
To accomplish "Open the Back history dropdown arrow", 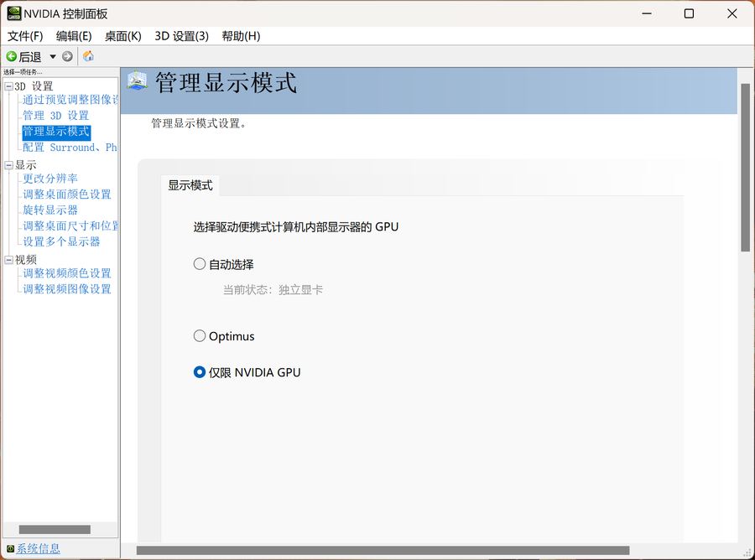I will point(53,57).
